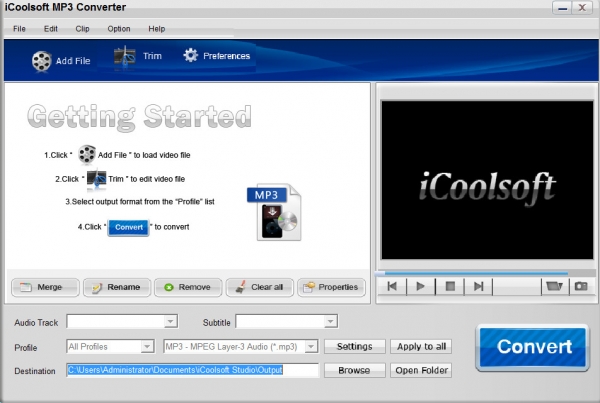The height and width of the screenshot is (403, 600).
Task: Open the Edit menu
Action: pos(51,29)
